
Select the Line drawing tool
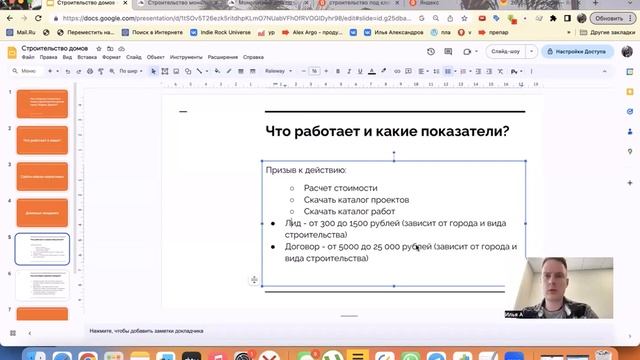click(199, 71)
